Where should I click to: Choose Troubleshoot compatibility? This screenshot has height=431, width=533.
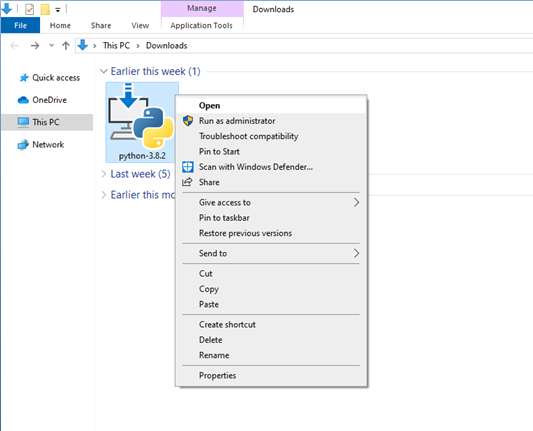pos(271,136)
